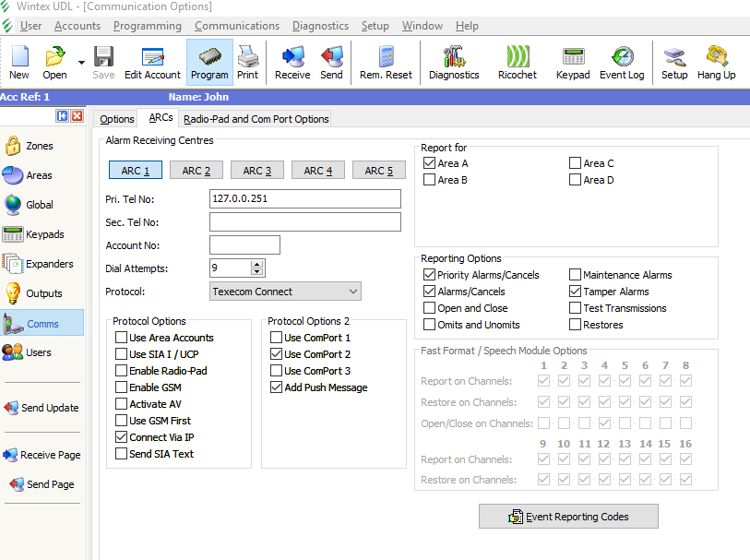750x560 pixels.
Task: Click the Event Reporting Codes button
Action: pos(568,517)
